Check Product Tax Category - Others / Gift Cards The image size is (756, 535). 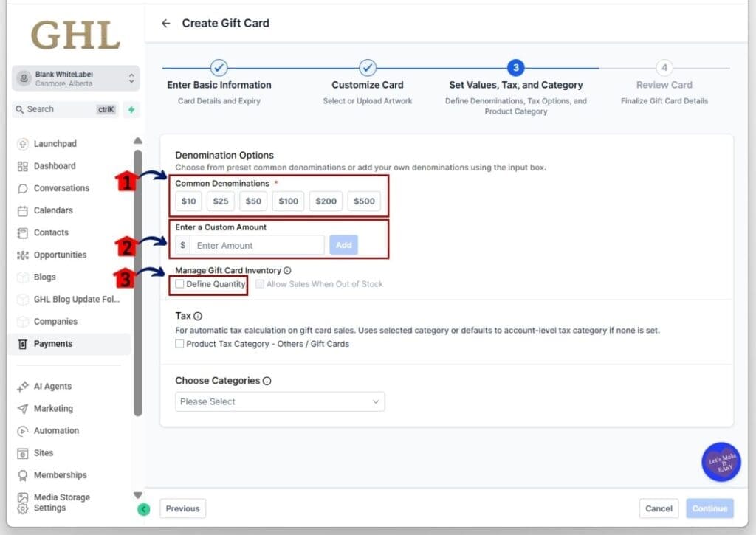pyautogui.click(x=180, y=344)
